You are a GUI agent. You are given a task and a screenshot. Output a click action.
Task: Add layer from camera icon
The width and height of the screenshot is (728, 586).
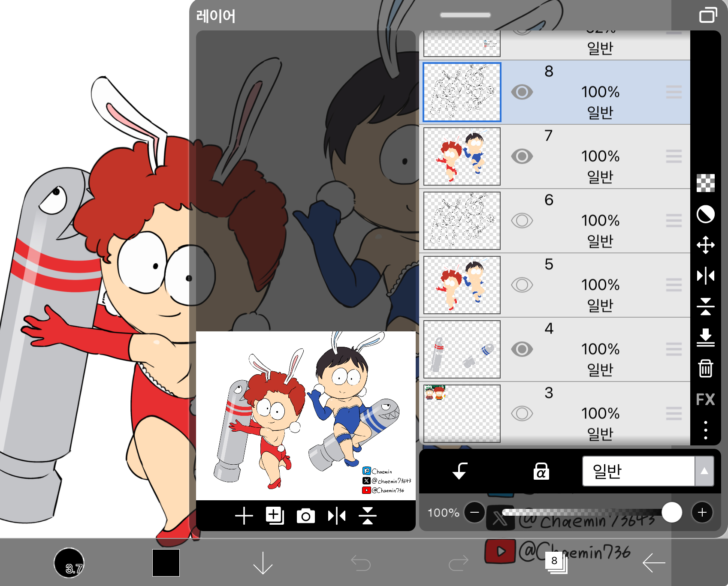tap(305, 516)
